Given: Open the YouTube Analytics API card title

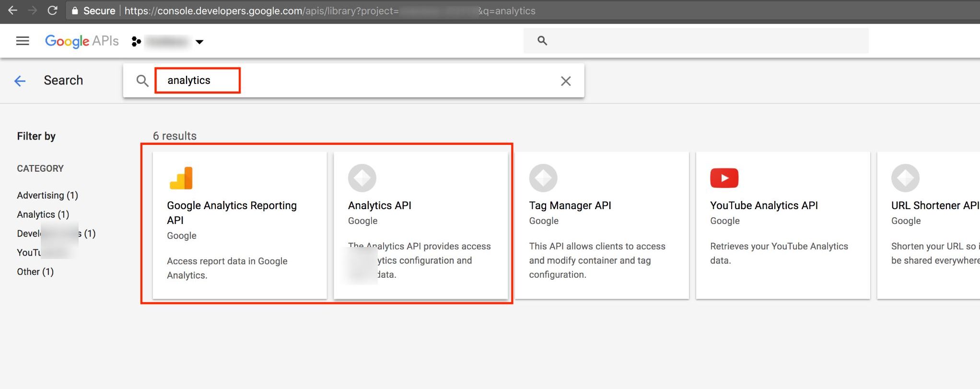Looking at the screenshot, I should click(764, 205).
